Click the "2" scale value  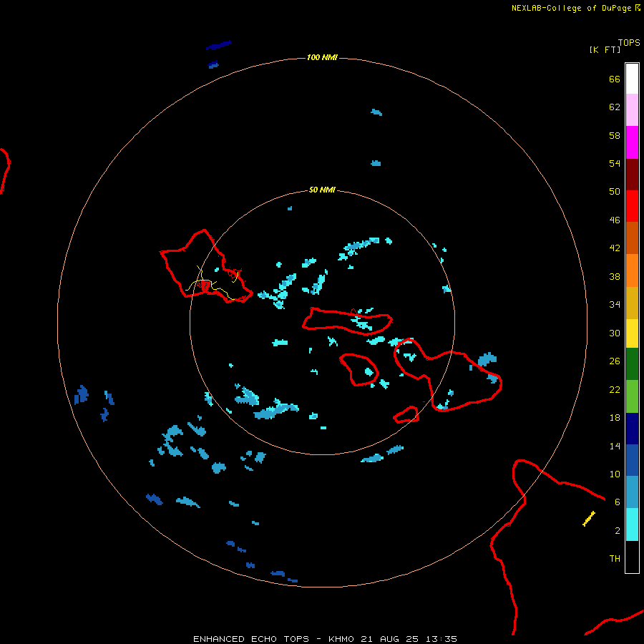tap(618, 531)
